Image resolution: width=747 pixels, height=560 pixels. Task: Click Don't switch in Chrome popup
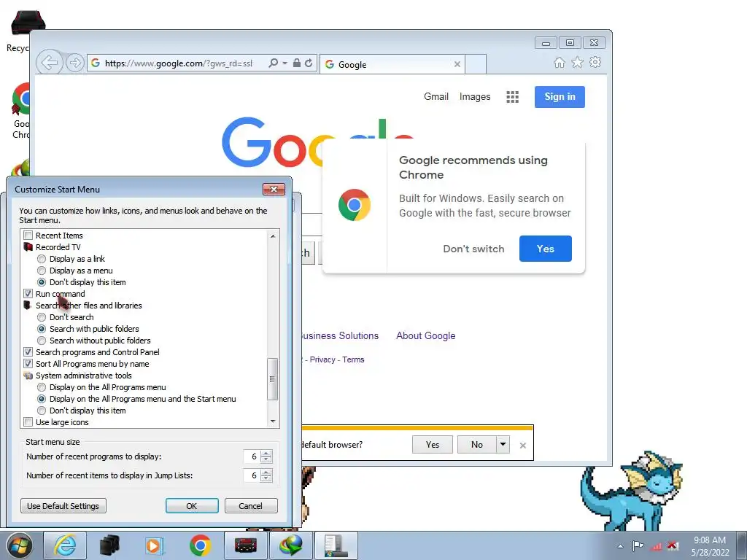[473, 249]
